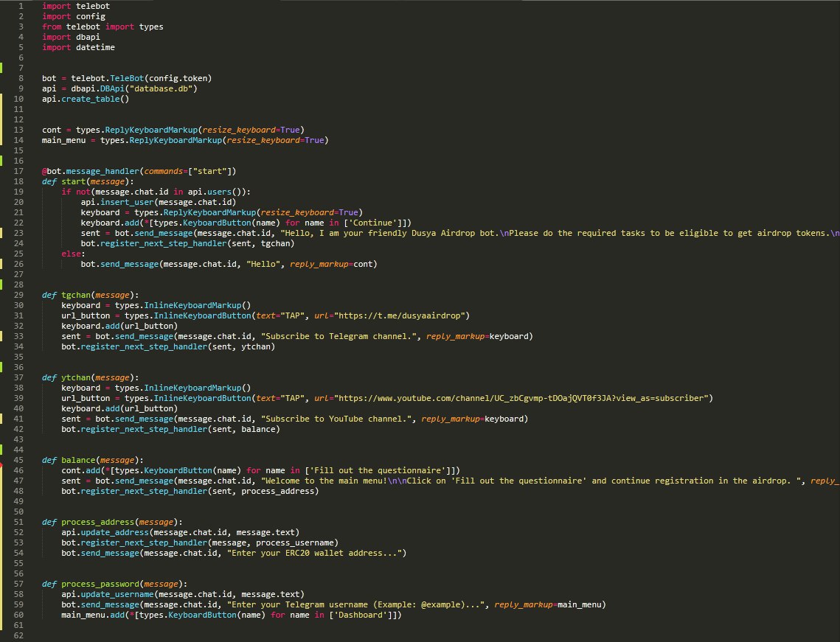
Task: Click 'def process_password(message)' definition
Action: pyautogui.click(x=114, y=585)
